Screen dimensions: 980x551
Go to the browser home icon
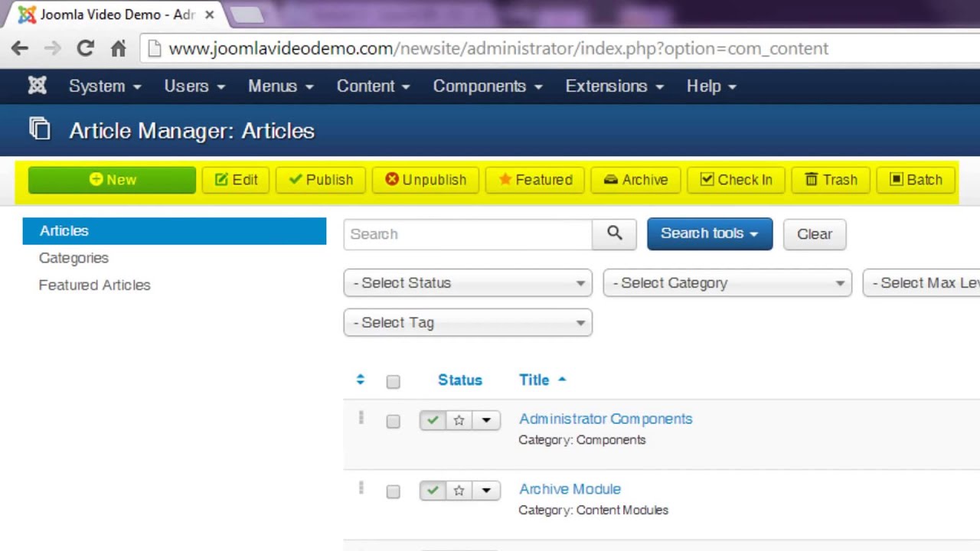(118, 48)
